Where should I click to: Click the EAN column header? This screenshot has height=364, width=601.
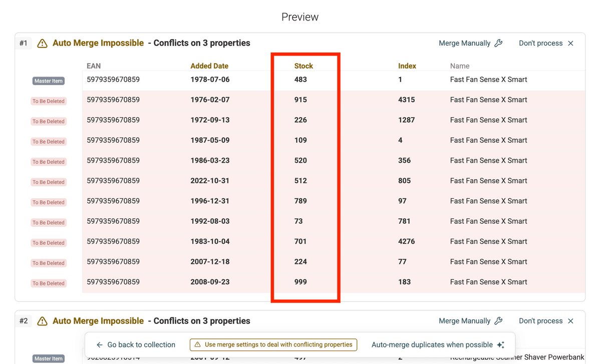(94, 66)
